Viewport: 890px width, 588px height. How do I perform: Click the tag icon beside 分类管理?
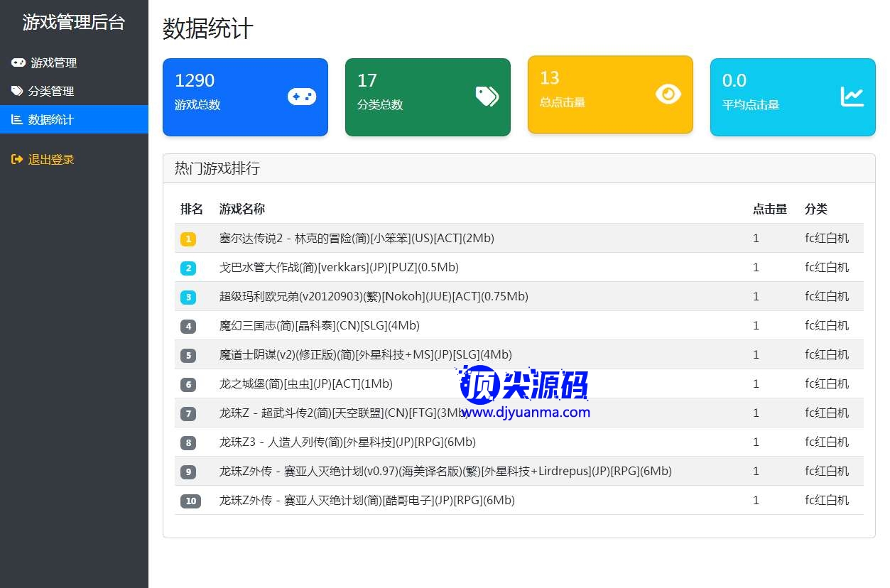[17, 91]
